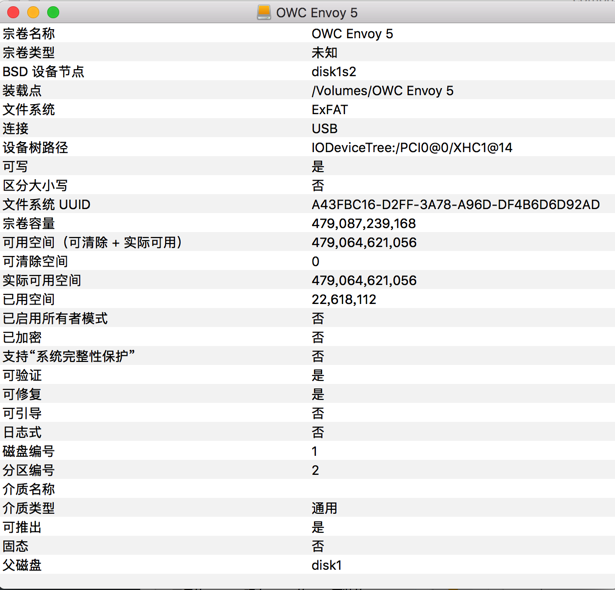Click the 磁盘编号 label
615x590 pixels.
[29, 451]
